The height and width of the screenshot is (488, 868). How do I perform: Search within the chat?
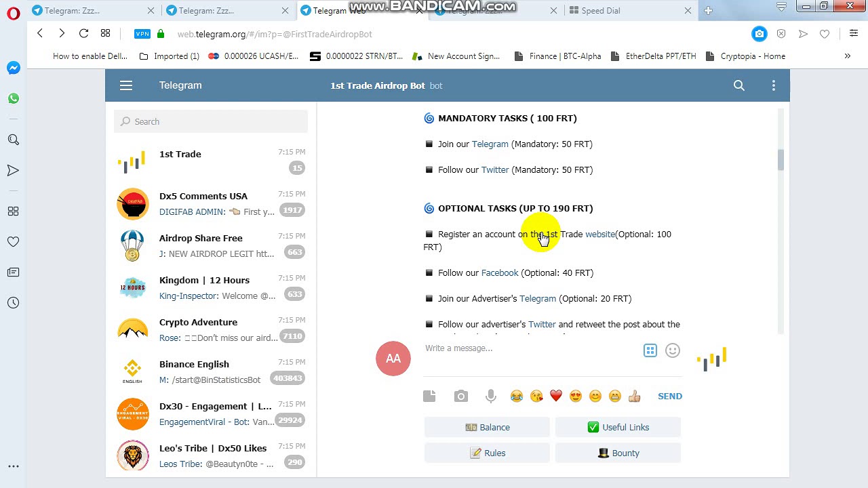point(739,85)
